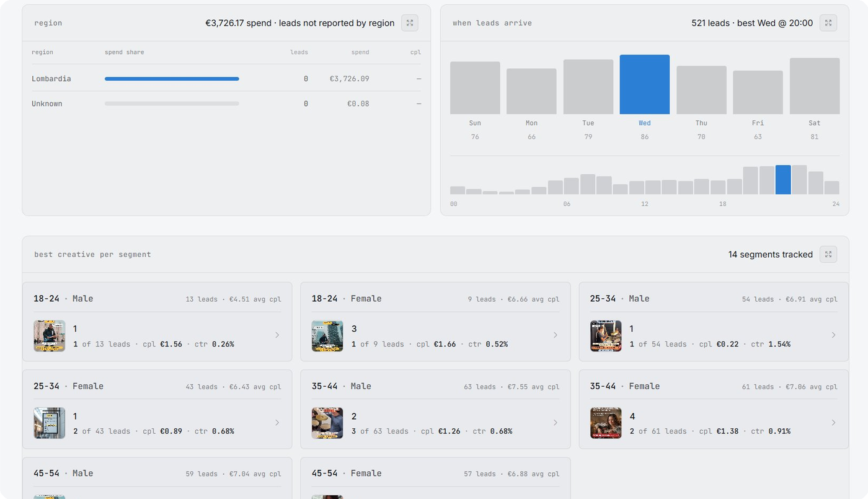Click the €0.08 spend value

click(x=358, y=104)
